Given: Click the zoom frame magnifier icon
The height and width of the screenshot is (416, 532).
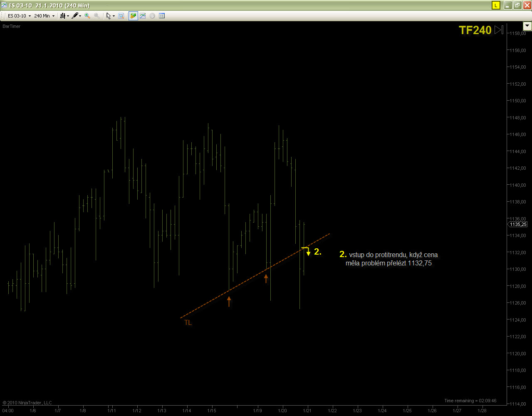Looking at the screenshot, I should (x=121, y=16).
